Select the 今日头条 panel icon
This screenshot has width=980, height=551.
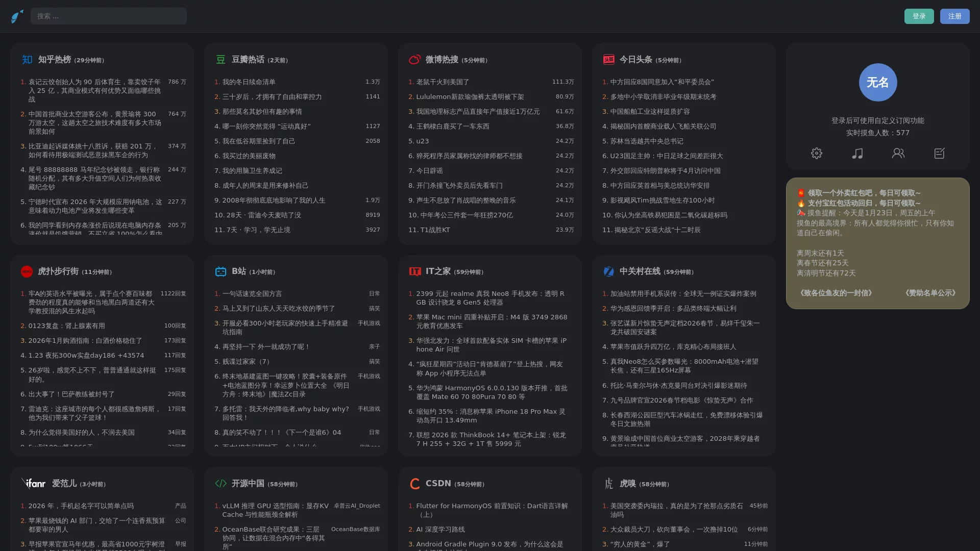pyautogui.click(x=608, y=60)
